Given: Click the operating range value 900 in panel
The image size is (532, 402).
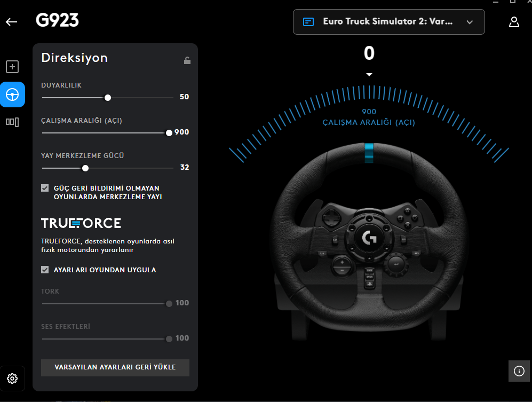Looking at the screenshot, I should (x=182, y=132).
